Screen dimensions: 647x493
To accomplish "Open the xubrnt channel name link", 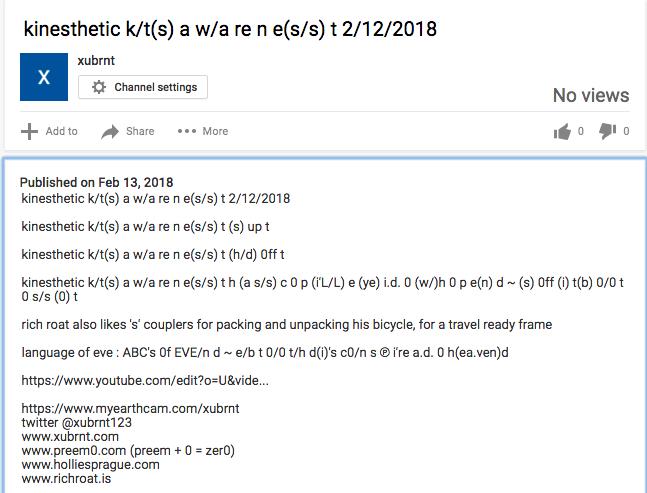I will [x=96, y=61].
